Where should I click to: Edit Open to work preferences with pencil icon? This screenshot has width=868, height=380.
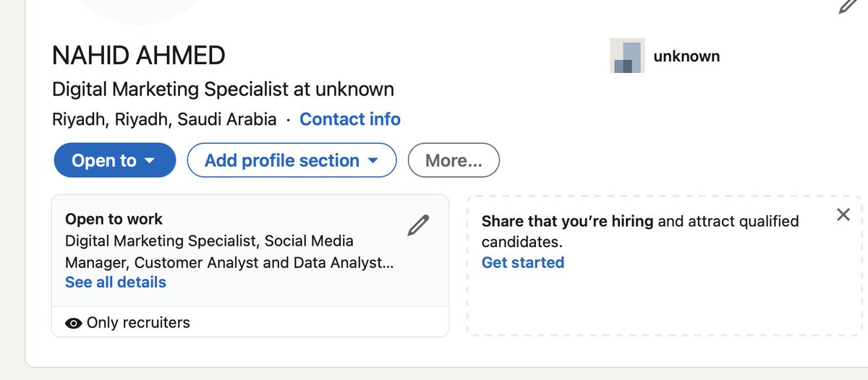[418, 226]
